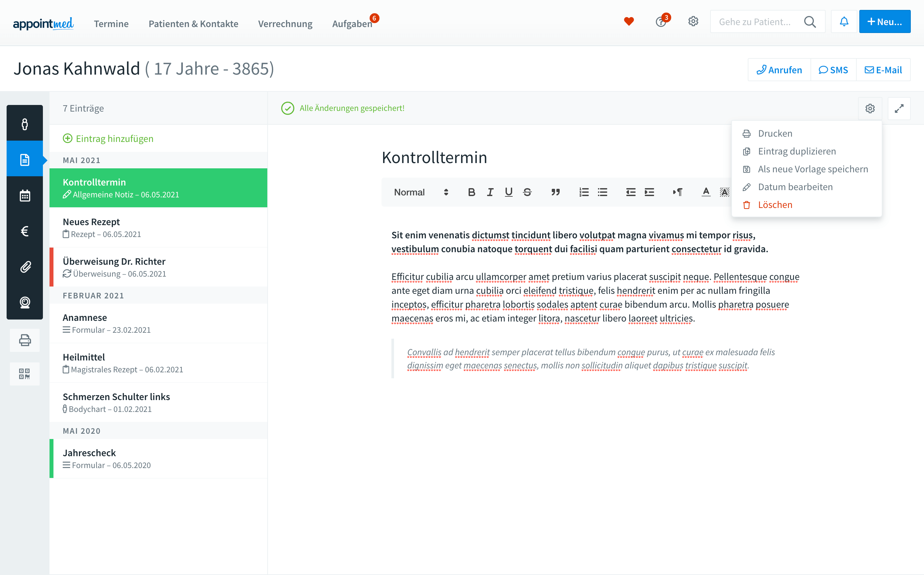Toggle text direction paragraph icon
Screen dimensions: 924x575
coord(677,192)
